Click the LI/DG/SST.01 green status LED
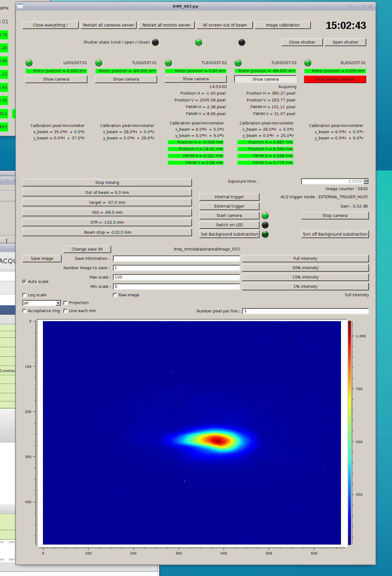This screenshot has height=576, width=392. (29, 63)
